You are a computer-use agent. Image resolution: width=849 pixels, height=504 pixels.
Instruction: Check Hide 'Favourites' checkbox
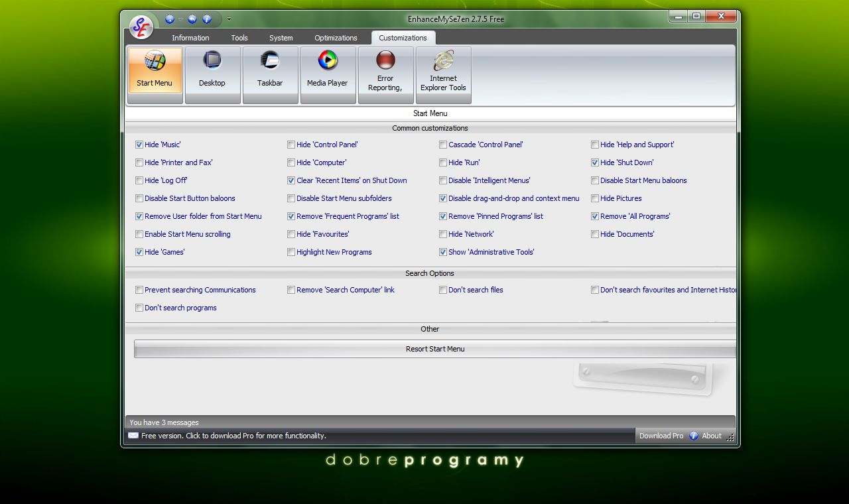tap(291, 234)
